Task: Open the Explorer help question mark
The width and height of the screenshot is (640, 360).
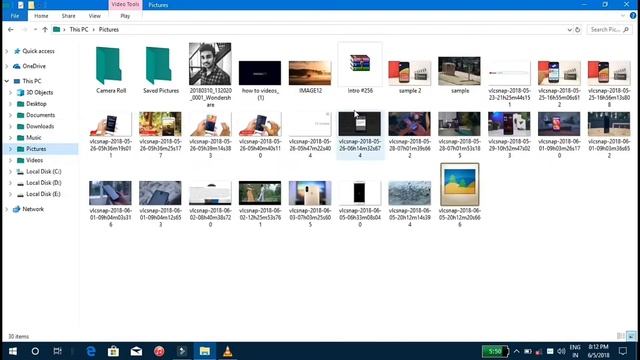Action: pyautogui.click(x=633, y=16)
